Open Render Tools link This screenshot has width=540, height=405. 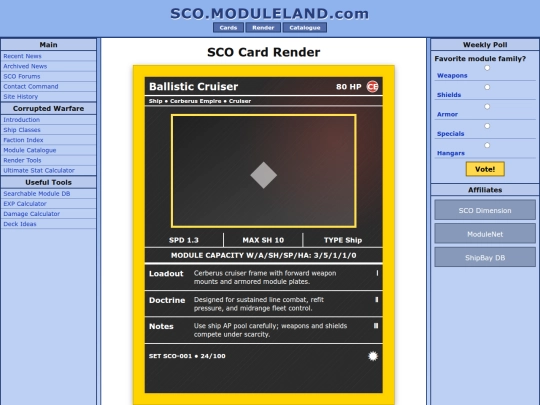click(22, 160)
